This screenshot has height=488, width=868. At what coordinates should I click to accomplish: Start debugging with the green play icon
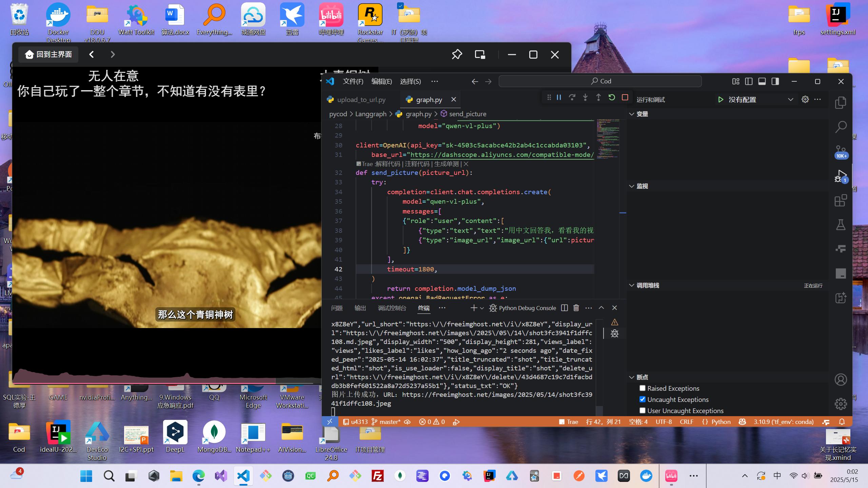tap(721, 100)
